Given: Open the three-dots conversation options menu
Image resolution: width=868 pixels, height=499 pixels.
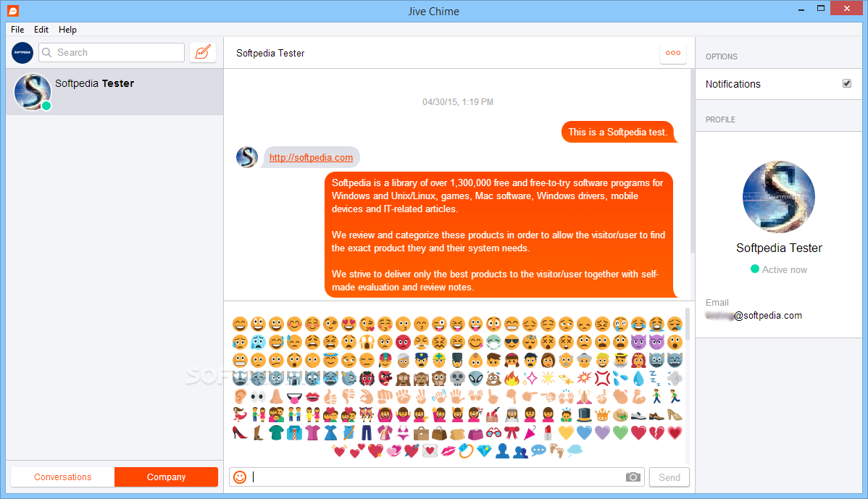Looking at the screenshot, I should tap(673, 53).
